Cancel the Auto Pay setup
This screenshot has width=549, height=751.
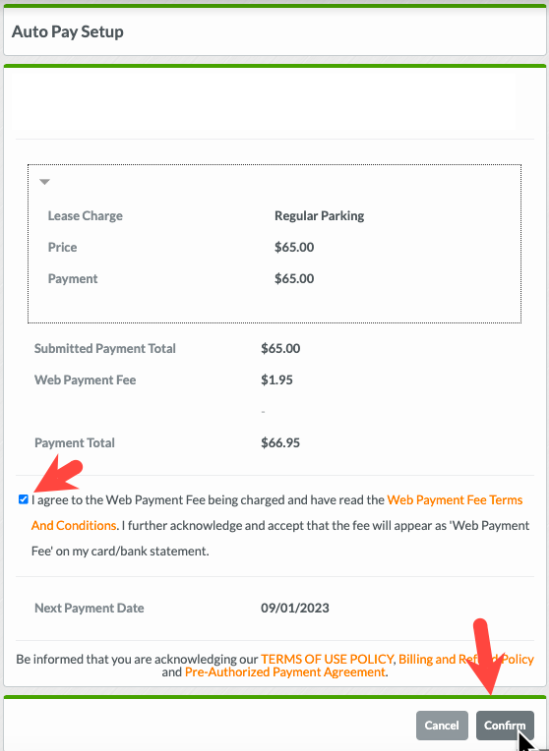[x=442, y=725]
